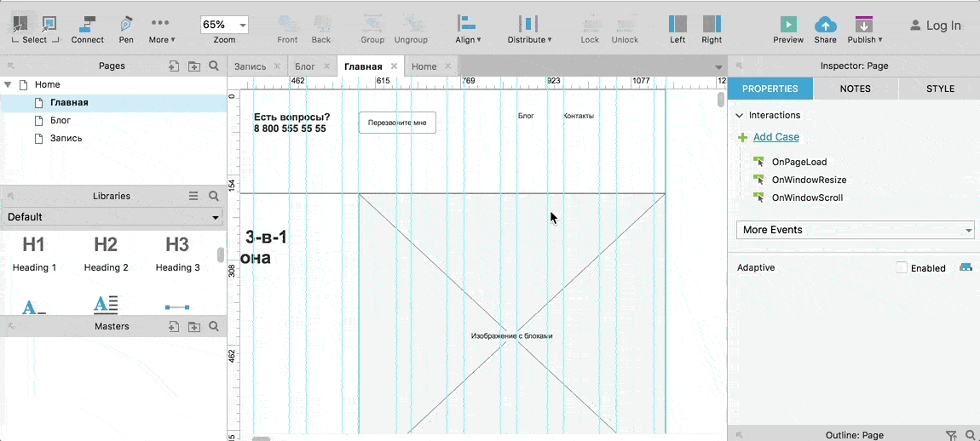Click the Add Case link
The width and height of the screenshot is (980, 441).
tap(775, 137)
